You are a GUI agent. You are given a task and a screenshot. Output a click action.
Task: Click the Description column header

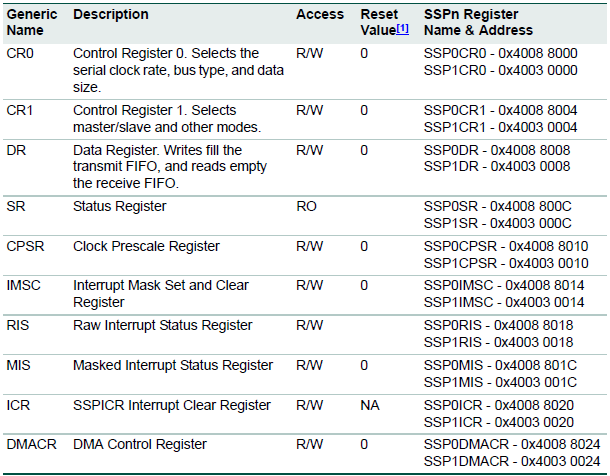point(111,14)
